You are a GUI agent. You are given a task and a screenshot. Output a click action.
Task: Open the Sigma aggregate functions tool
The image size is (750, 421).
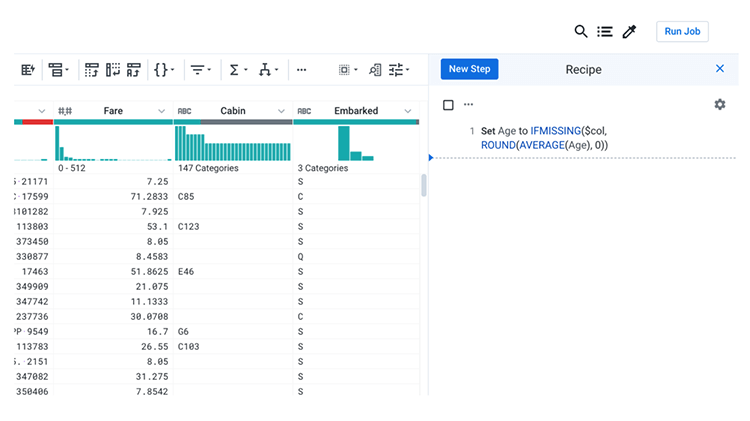coord(237,70)
